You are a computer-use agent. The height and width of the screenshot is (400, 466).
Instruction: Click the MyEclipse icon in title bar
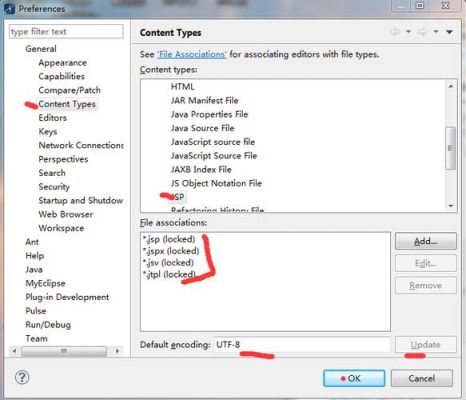[x=9, y=8]
